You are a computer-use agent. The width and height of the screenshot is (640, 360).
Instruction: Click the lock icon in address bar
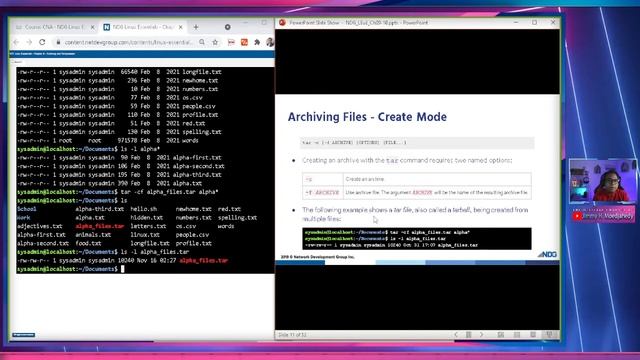(x=58, y=42)
